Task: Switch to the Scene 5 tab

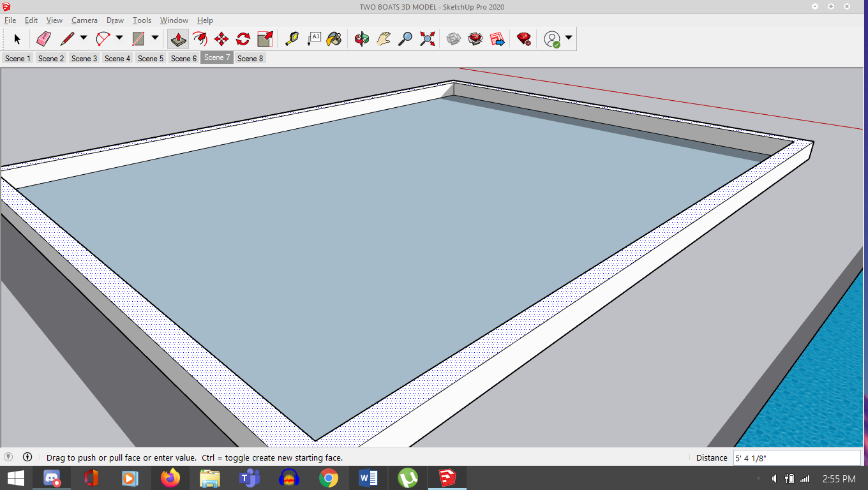Action: [x=151, y=58]
